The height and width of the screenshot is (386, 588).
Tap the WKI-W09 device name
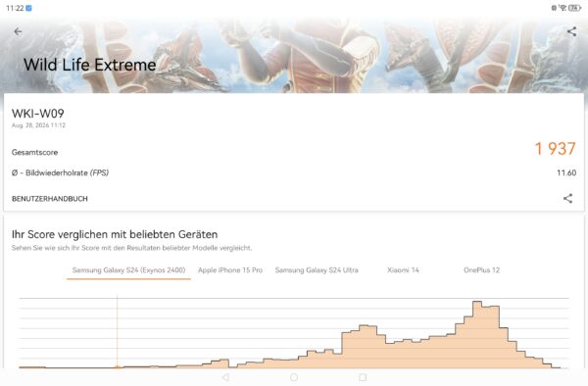pos(38,114)
